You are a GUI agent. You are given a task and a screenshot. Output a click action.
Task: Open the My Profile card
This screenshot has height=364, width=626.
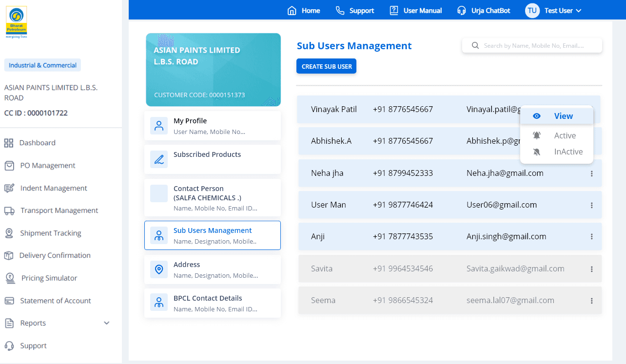(213, 126)
